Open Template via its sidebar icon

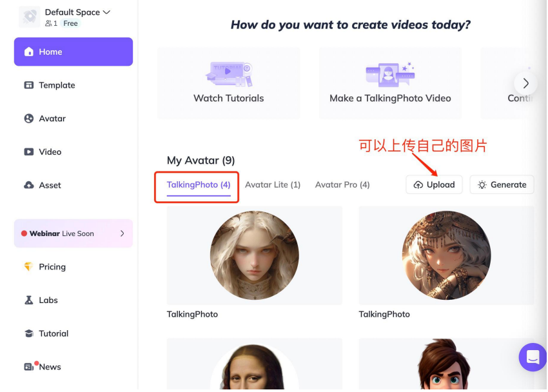29,85
